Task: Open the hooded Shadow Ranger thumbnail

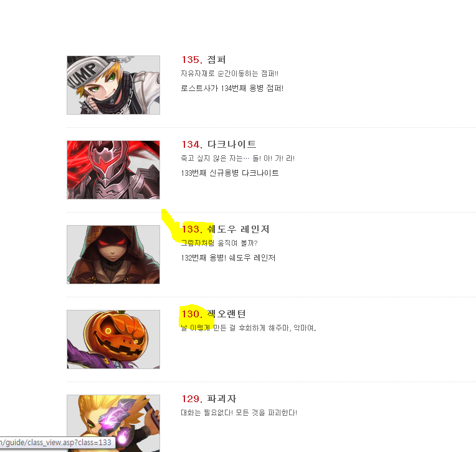Action: pyautogui.click(x=113, y=254)
